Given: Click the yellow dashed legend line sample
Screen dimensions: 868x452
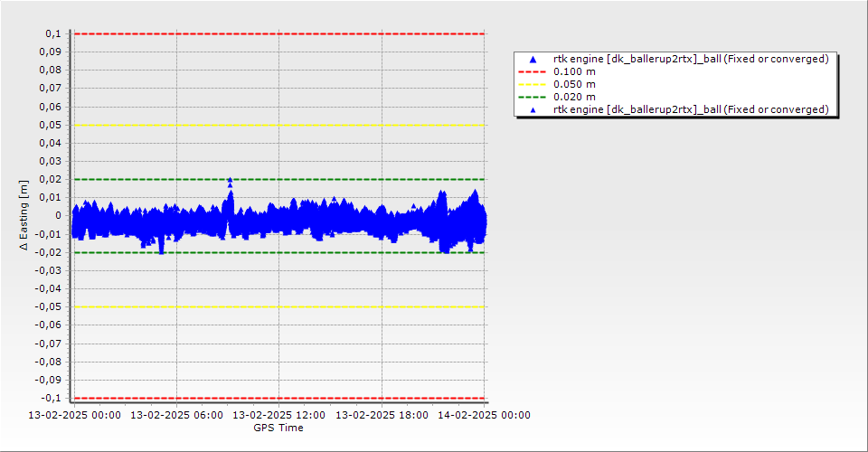Looking at the screenshot, I should click(532, 85).
